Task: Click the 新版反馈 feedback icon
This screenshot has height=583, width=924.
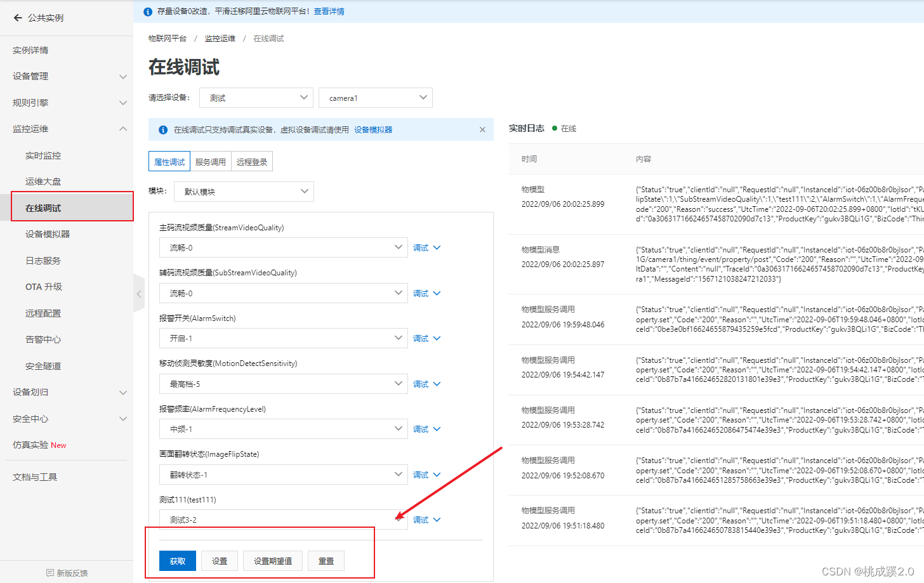Action: pos(50,573)
